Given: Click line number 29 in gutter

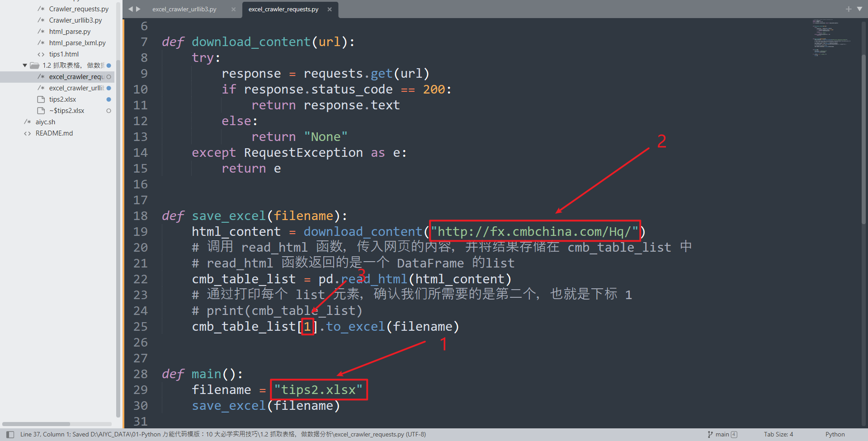Looking at the screenshot, I should (140, 390).
